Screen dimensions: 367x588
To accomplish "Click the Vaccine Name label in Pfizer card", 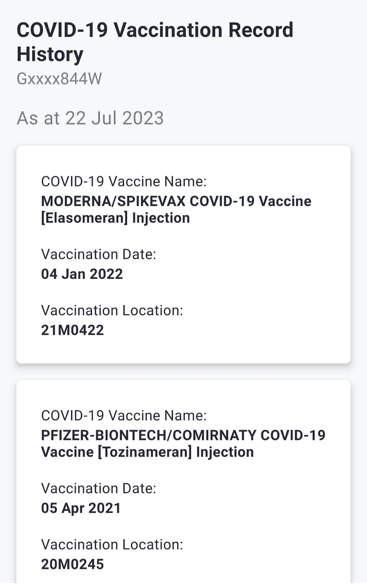I will pos(123,416).
